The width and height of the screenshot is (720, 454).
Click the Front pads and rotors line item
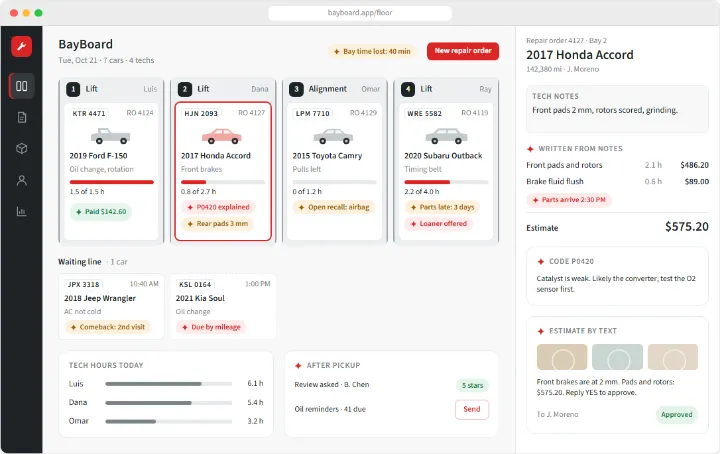click(618, 165)
